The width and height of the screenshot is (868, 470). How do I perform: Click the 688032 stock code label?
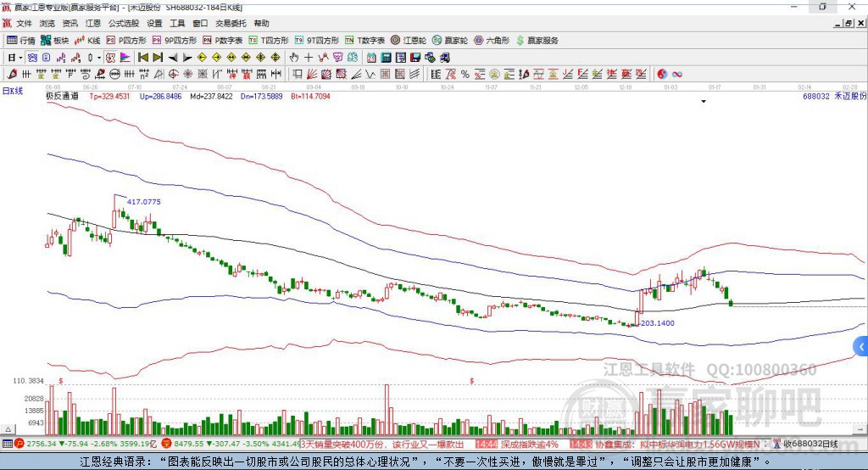click(816, 96)
